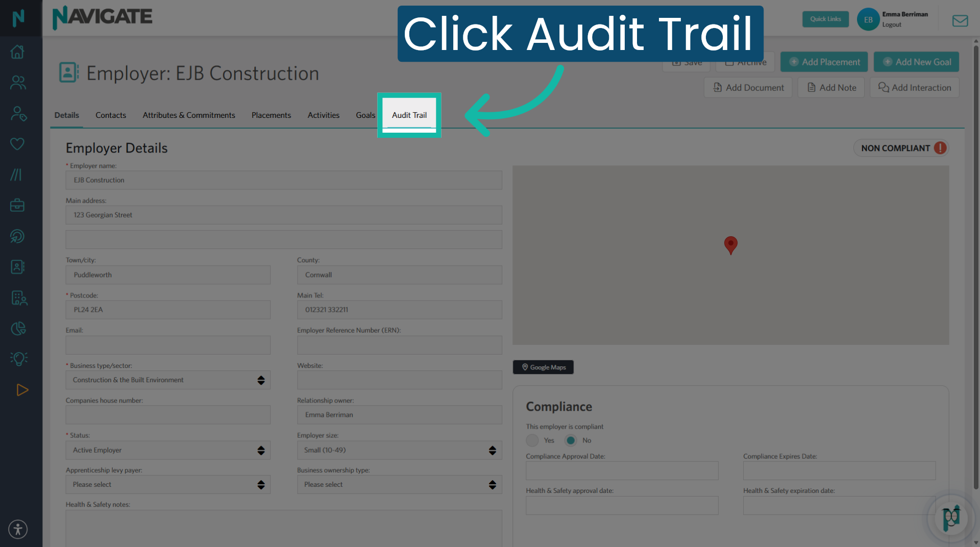Click the Add Note button
980x547 pixels.
[831, 88]
